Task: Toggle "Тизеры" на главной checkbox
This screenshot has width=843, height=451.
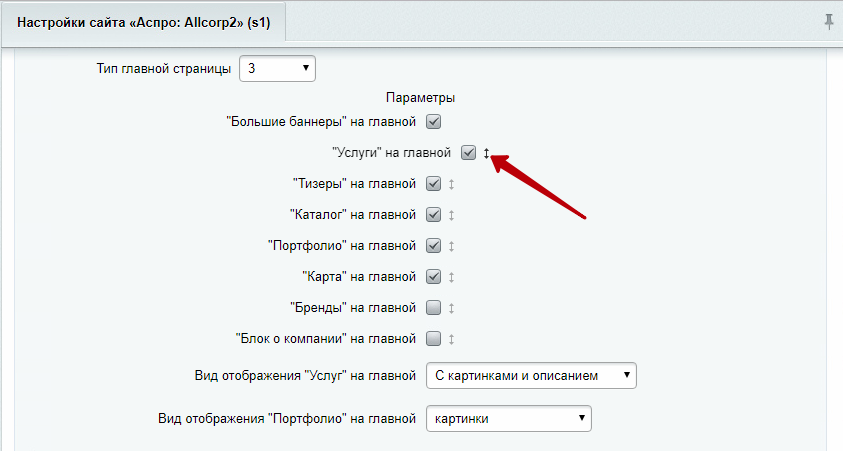Action: (433, 184)
